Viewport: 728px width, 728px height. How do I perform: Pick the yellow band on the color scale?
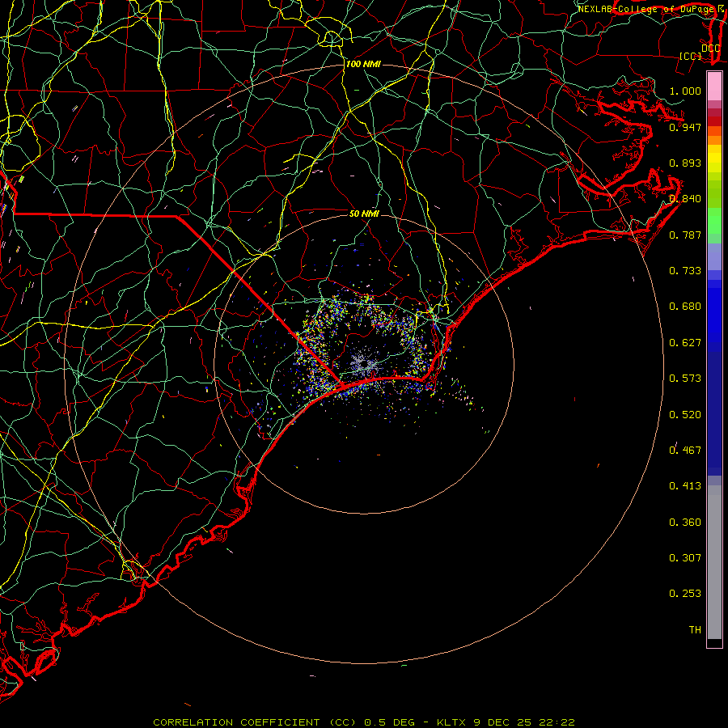pyautogui.click(x=714, y=159)
